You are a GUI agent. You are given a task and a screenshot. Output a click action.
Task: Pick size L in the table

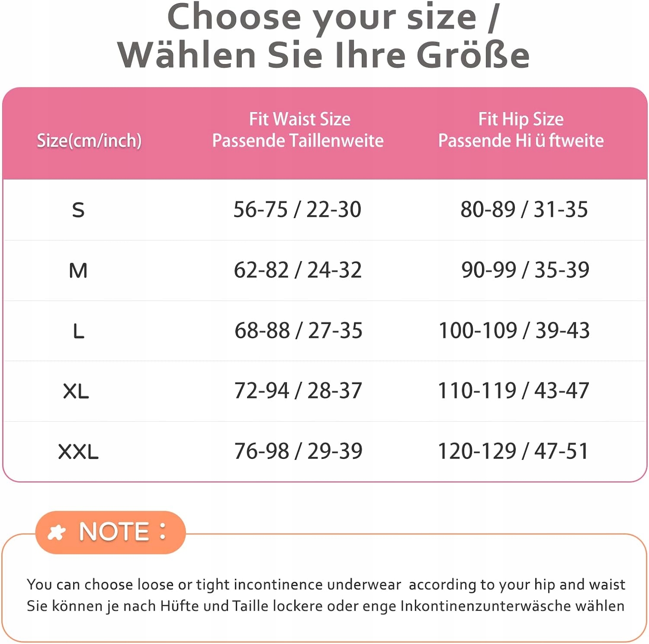[78, 331]
